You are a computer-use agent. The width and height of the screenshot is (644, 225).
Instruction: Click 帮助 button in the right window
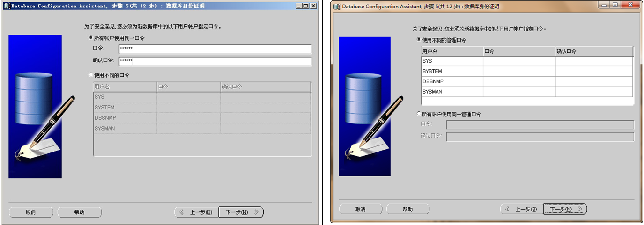point(408,209)
